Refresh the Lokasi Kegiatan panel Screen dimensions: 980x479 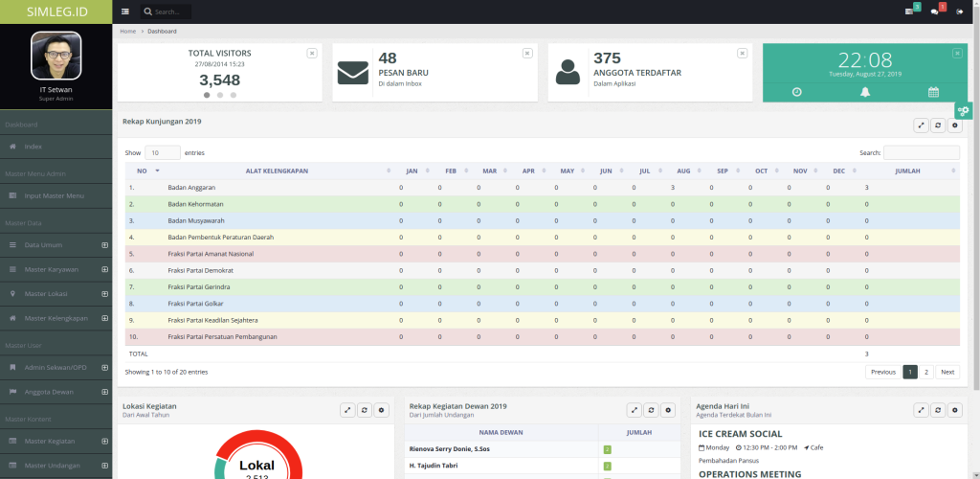365,410
